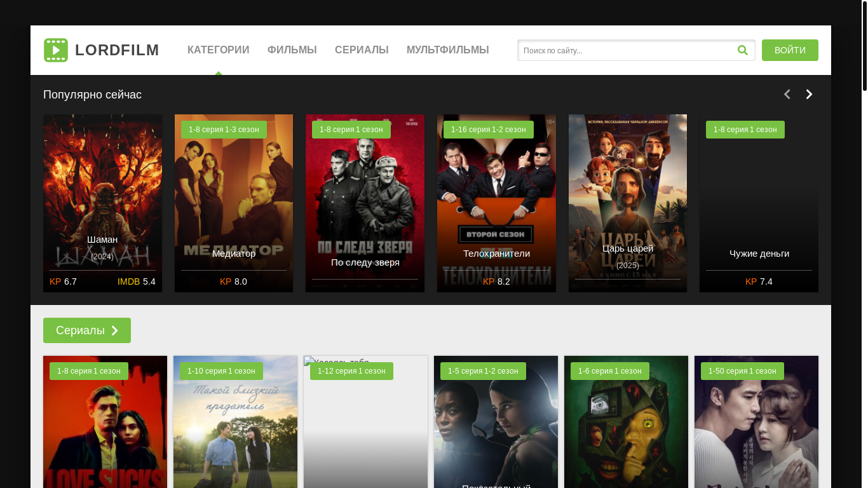Click the Царь царей title text
868x488 pixels.
(628, 248)
